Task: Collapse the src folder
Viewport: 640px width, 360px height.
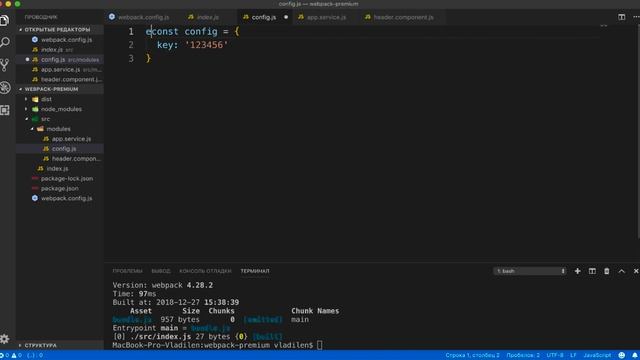Action: point(60,119)
